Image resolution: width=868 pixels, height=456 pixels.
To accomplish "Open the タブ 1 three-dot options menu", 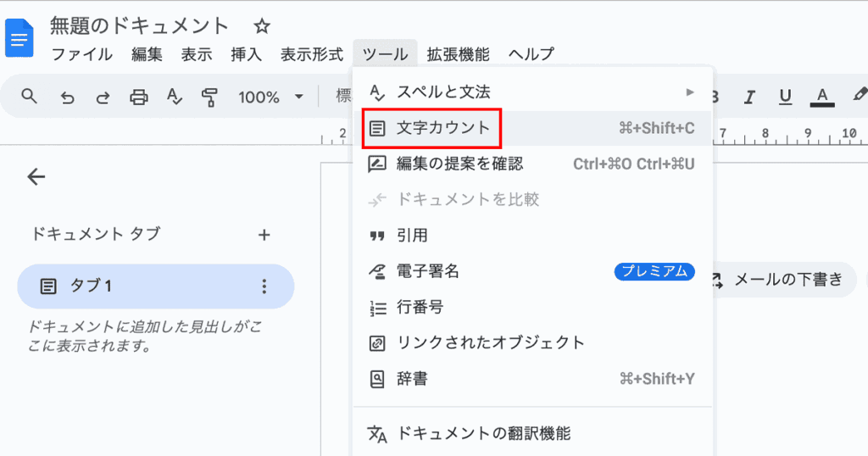I will pos(264,286).
